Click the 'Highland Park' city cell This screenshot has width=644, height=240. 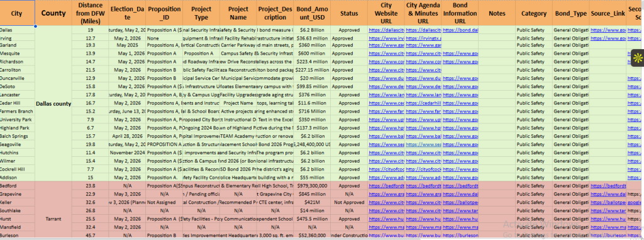(x=18, y=128)
